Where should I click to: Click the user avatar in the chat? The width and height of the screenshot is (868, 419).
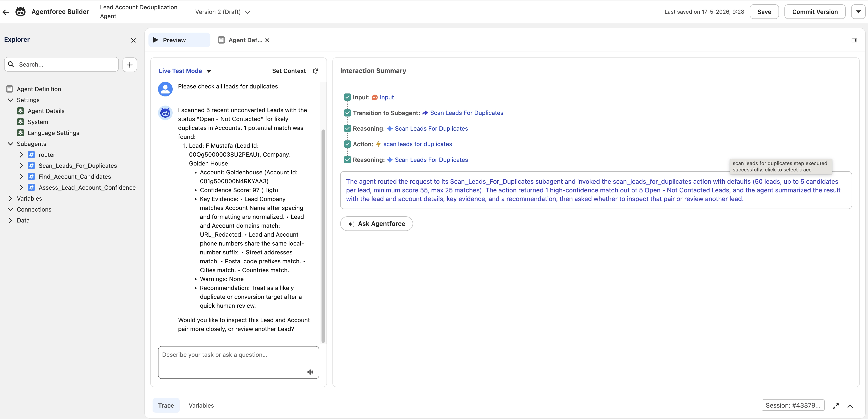165,89
